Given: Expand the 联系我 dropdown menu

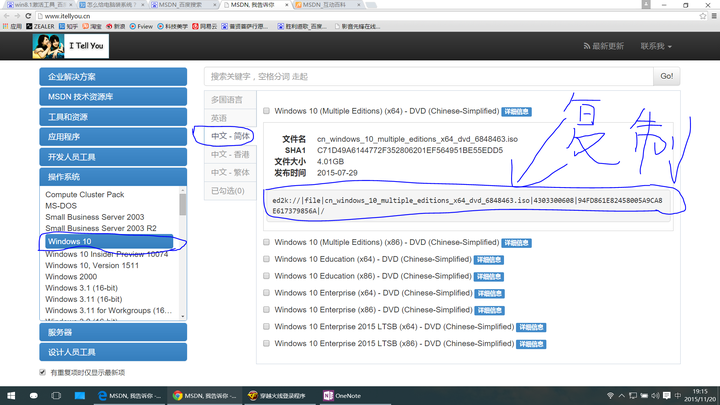Looking at the screenshot, I should point(656,46).
